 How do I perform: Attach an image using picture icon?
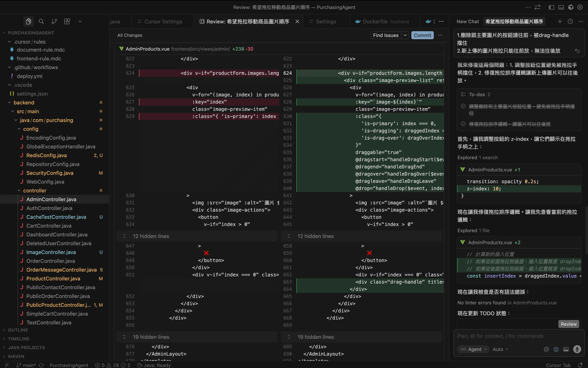point(566,349)
